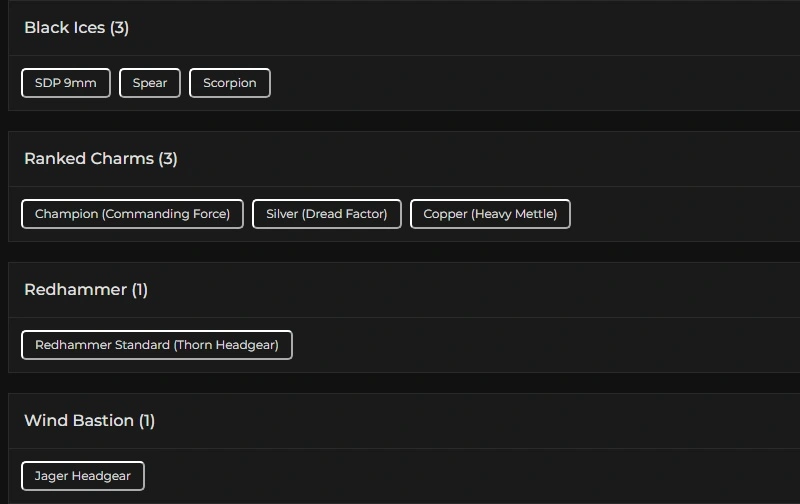Select the SDP 9mm tag
The image size is (800, 504).
pyautogui.click(x=66, y=83)
